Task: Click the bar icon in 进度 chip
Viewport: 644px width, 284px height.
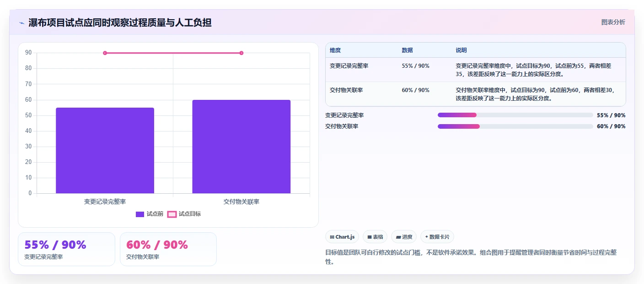Action: point(398,237)
